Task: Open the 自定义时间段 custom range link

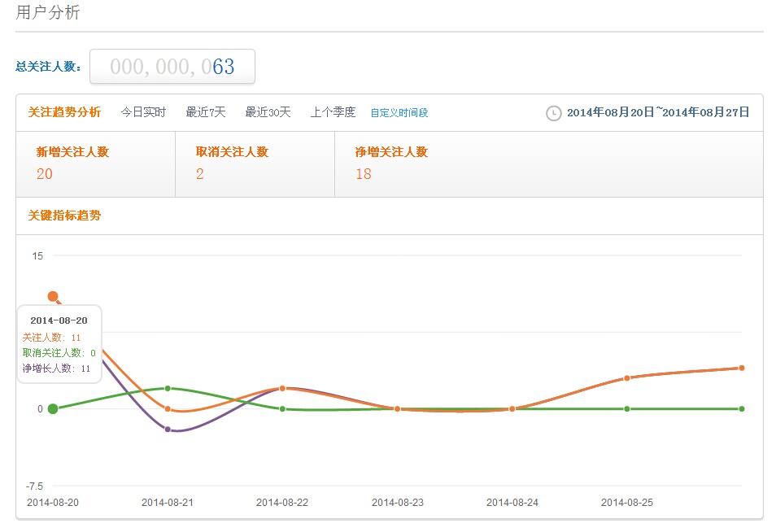Action: pyautogui.click(x=399, y=113)
